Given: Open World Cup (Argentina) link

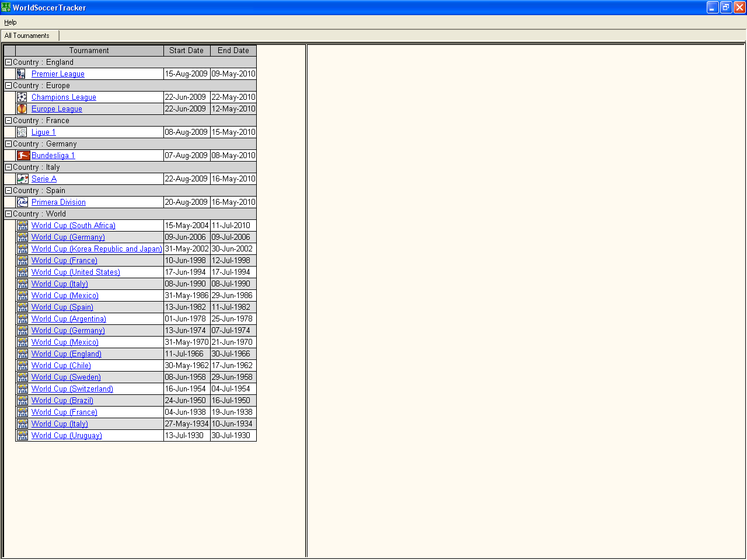Looking at the screenshot, I should (x=69, y=319).
